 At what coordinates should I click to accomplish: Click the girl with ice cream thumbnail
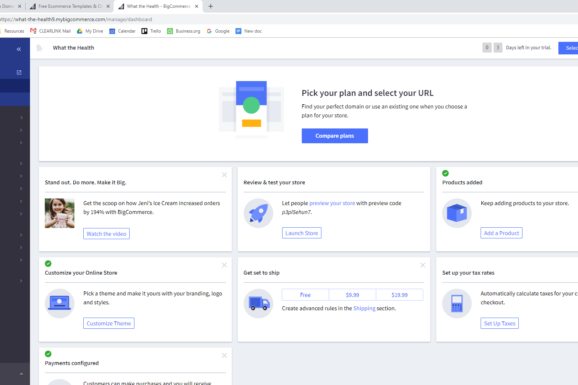coord(59,213)
